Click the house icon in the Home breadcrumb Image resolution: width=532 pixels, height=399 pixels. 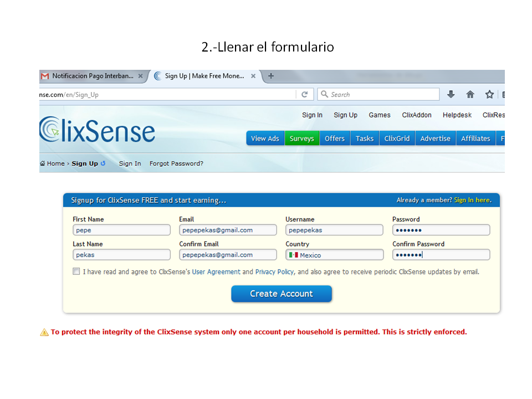click(x=42, y=163)
